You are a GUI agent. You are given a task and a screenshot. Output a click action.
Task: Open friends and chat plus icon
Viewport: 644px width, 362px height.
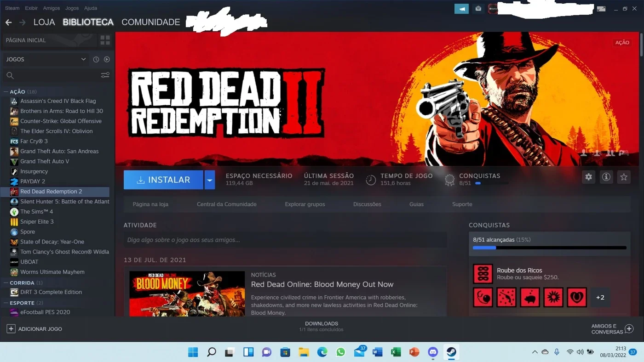(x=629, y=329)
